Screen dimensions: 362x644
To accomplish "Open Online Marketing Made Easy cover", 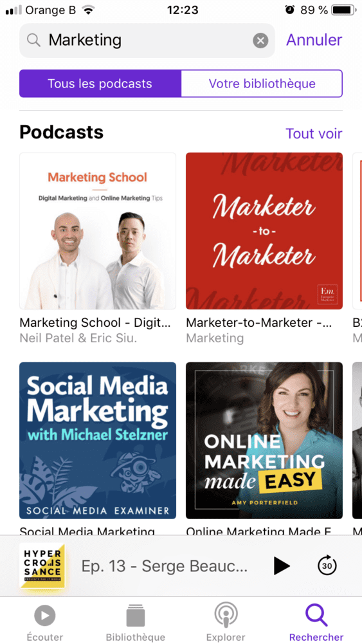I will click(264, 441).
